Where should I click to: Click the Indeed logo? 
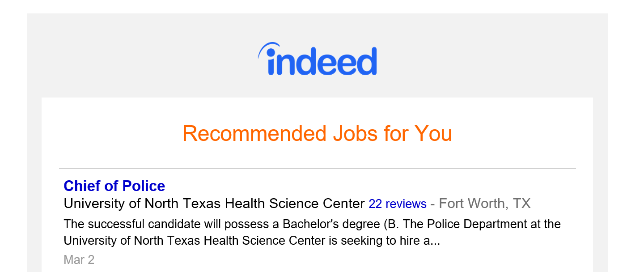(x=318, y=59)
